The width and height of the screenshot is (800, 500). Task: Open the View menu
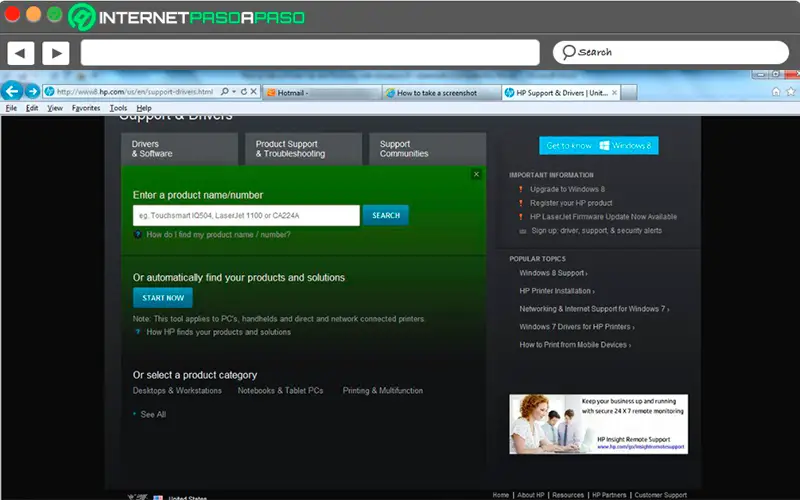[55, 108]
